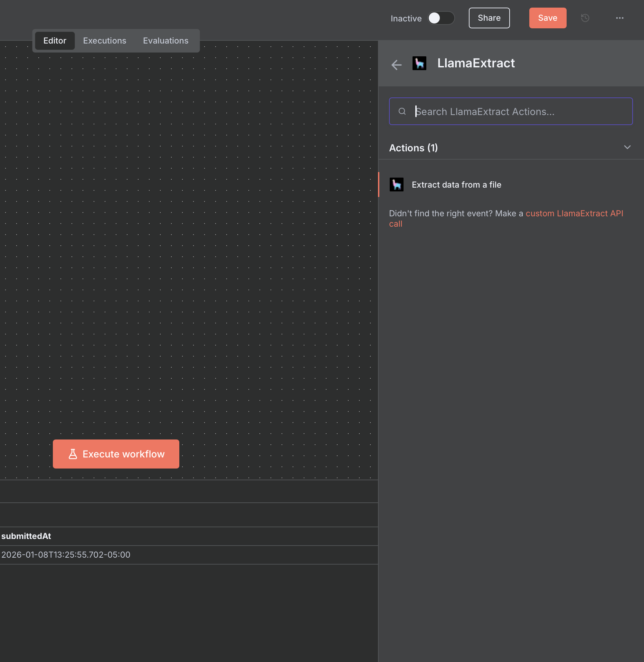Open the three-dot more options menu

point(619,18)
